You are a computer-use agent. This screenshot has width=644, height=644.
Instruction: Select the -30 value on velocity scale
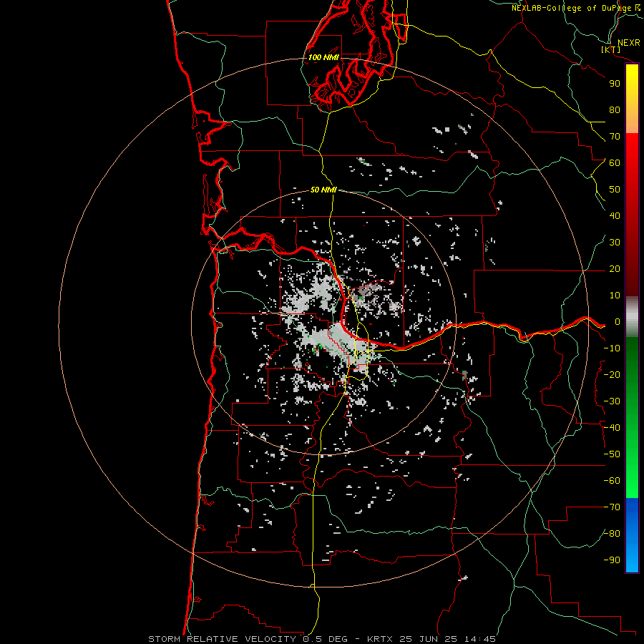[612, 401]
